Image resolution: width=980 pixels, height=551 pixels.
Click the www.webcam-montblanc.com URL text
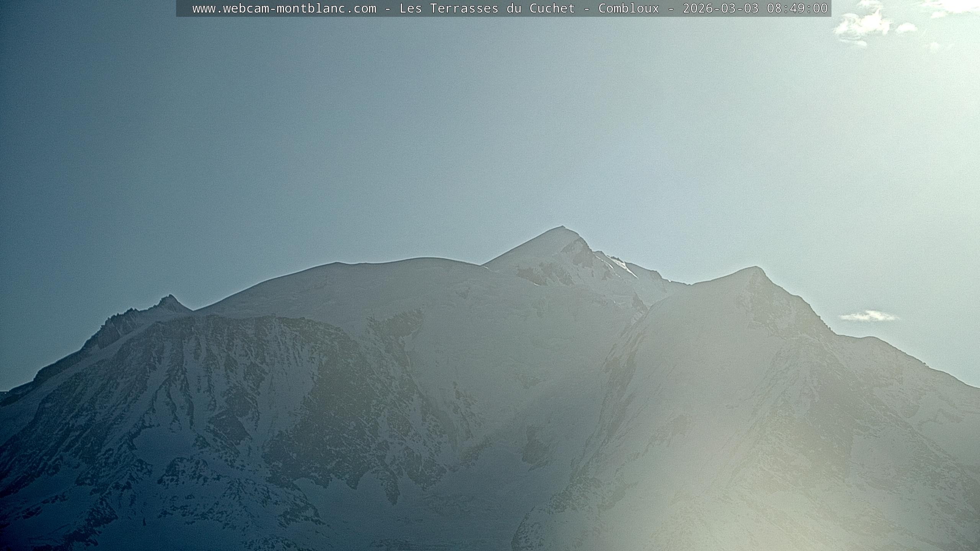(284, 8)
